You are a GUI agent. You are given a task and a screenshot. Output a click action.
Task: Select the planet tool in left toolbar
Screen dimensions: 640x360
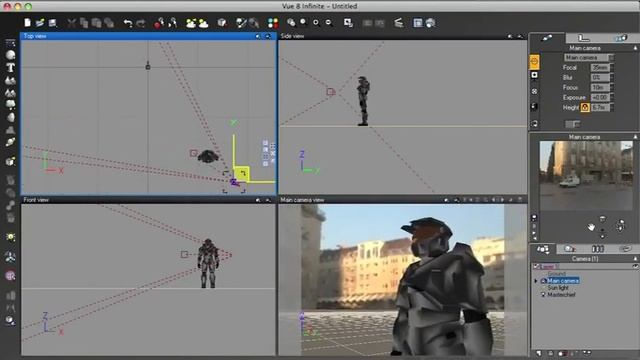(10, 142)
